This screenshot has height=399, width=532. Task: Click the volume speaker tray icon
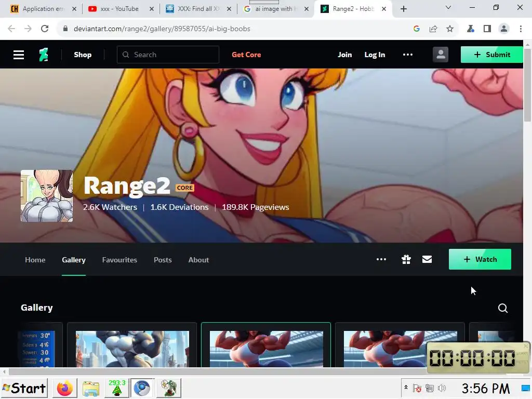442,388
